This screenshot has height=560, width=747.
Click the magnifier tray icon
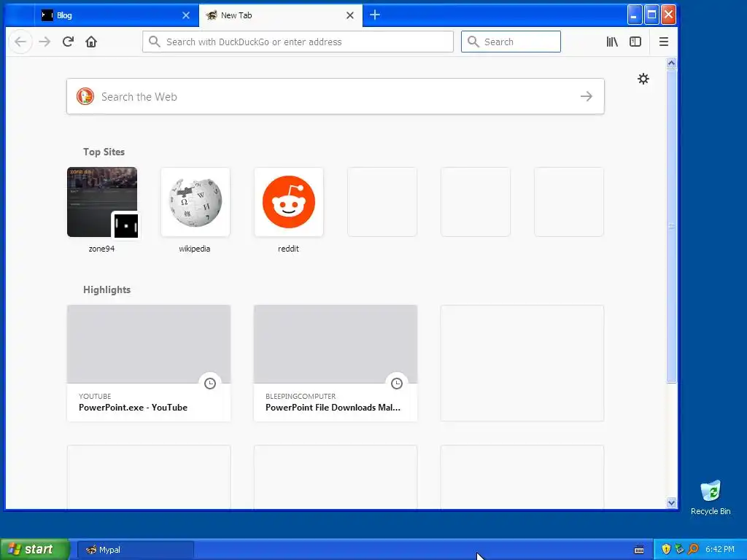coord(693,549)
